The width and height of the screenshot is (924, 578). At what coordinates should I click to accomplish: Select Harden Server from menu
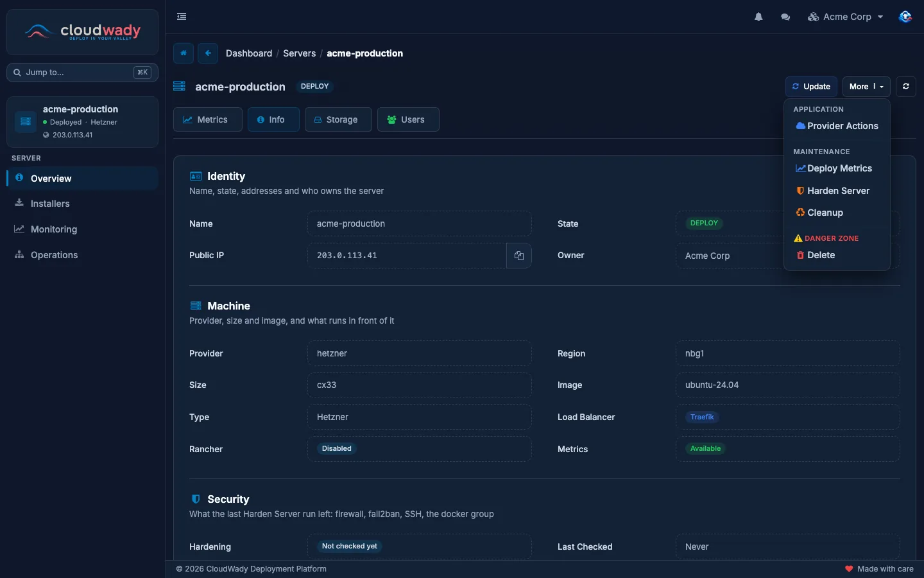(837, 191)
